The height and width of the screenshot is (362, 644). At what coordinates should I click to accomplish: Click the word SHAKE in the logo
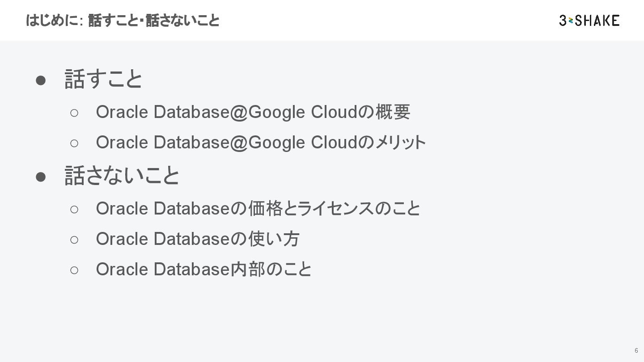tap(597, 20)
